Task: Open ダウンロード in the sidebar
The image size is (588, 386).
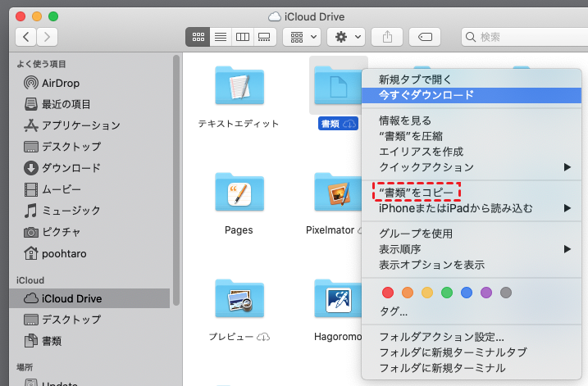Action: tap(71, 168)
